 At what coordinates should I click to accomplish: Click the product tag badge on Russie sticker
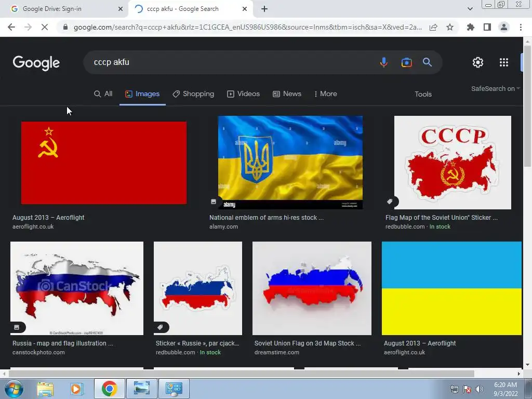coord(160,327)
